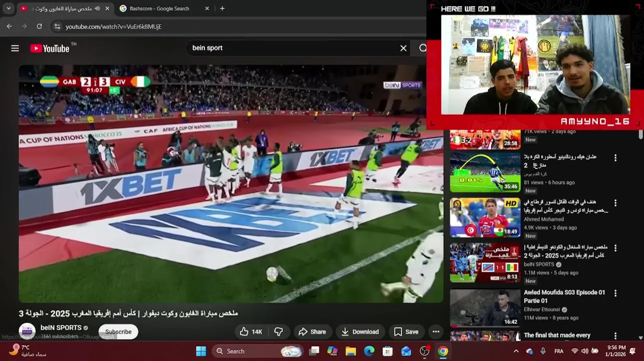The image size is (644, 361).
Task: Open the 28:58 recommended video thumbnail
Action: [x=485, y=139]
